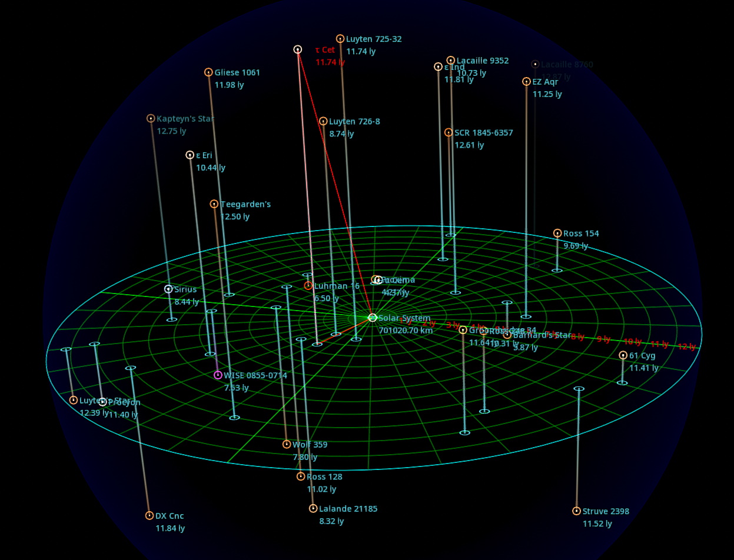Image resolution: width=734 pixels, height=560 pixels.
Task: Select the Ross 128 star marker
Action: [x=301, y=476]
